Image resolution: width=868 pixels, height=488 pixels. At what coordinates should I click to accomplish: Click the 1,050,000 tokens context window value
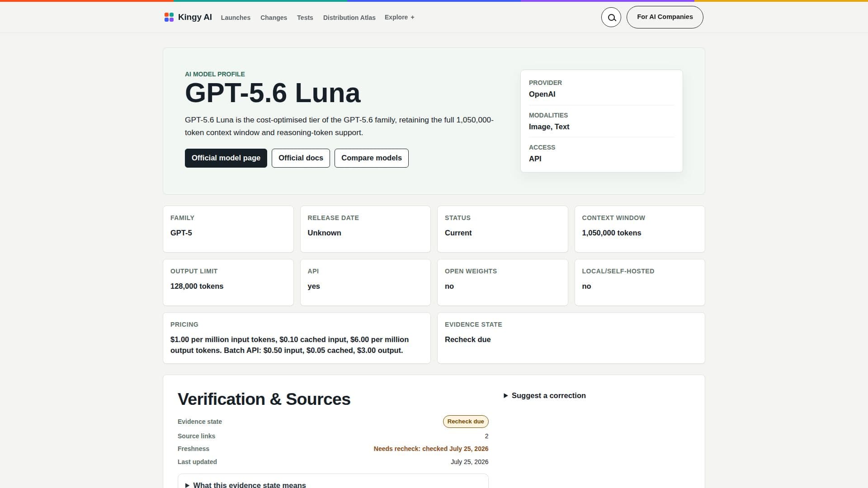611,233
